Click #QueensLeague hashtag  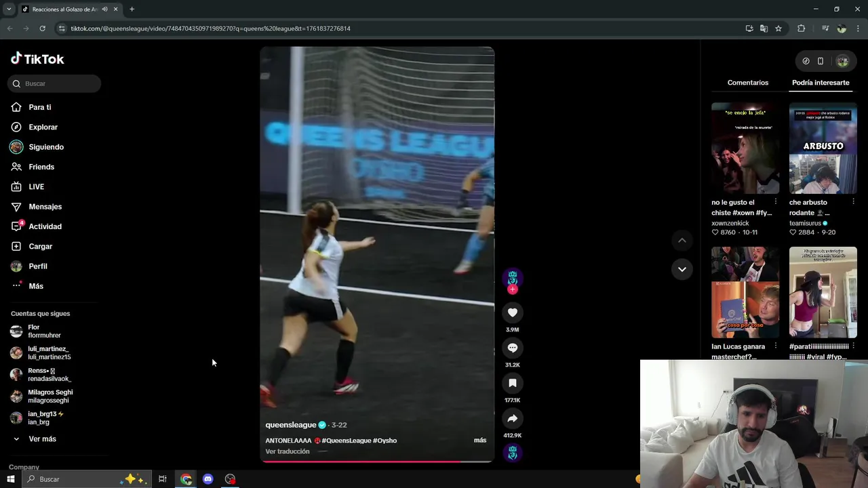[346, 441]
